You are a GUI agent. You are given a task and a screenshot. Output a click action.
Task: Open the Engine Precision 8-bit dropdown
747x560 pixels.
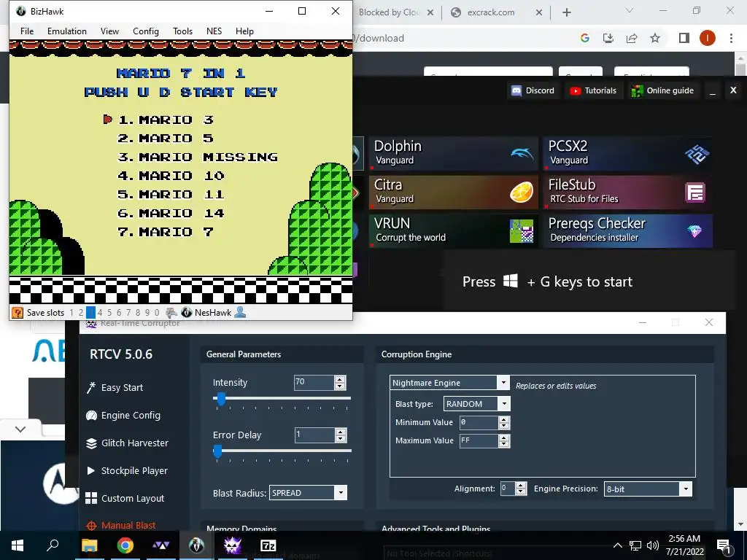click(x=648, y=489)
